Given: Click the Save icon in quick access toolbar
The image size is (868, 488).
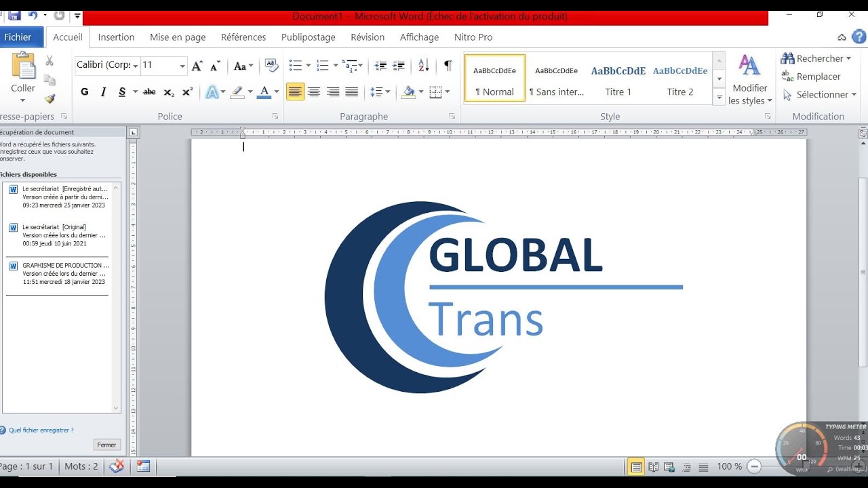Looking at the screenshot, I should 14,15.
